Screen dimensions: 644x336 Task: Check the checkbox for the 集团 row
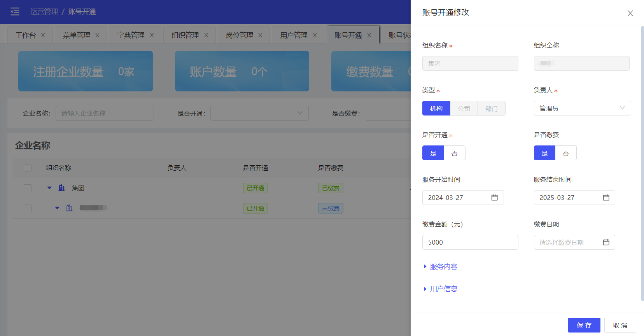point(28,188)
